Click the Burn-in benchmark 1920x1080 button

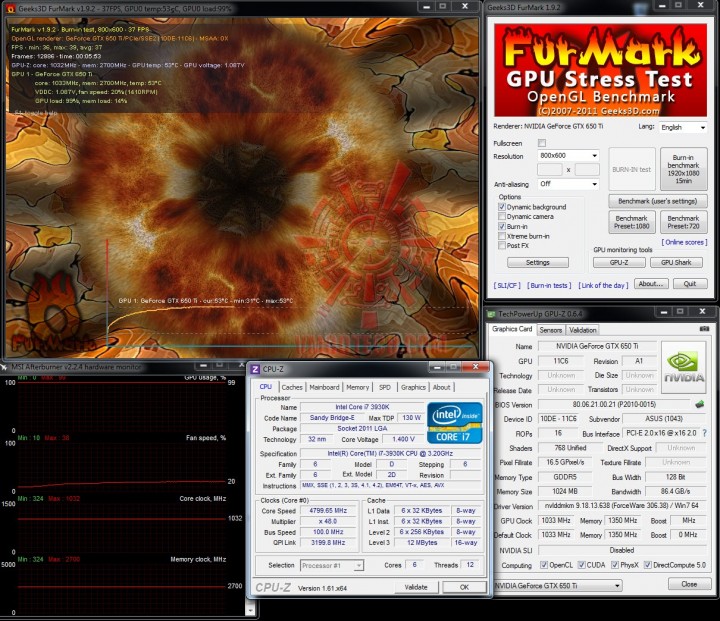point(683,169)
